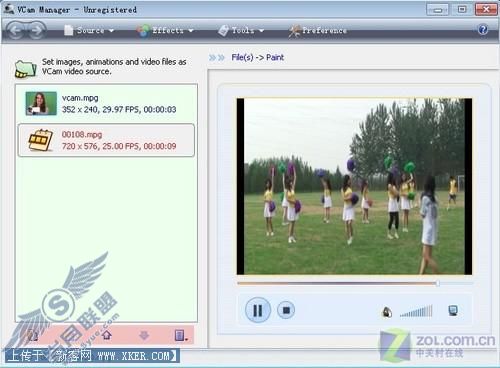Expand the Tools dropdown menu
The image size is (500, 368).
click(241, 30)
